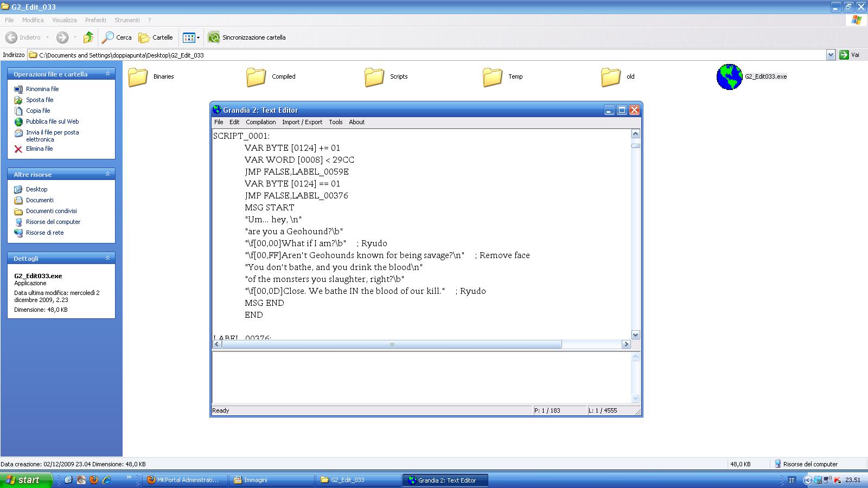The width and height of the screenshot is (868, 488).
Task: Open Explorer Visualizza menu
Action: point(64,20)
